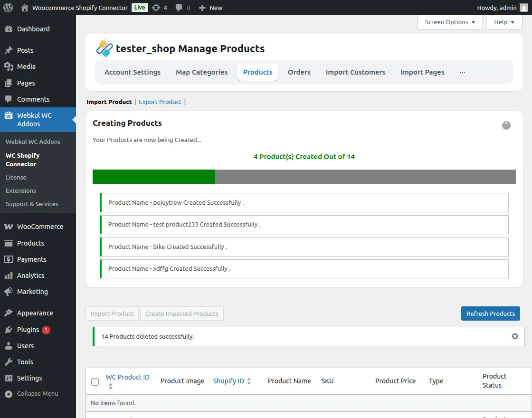The image size is (532, 418).
Task: Click the Refresh Products button
Action: click(x=490, y=313)
